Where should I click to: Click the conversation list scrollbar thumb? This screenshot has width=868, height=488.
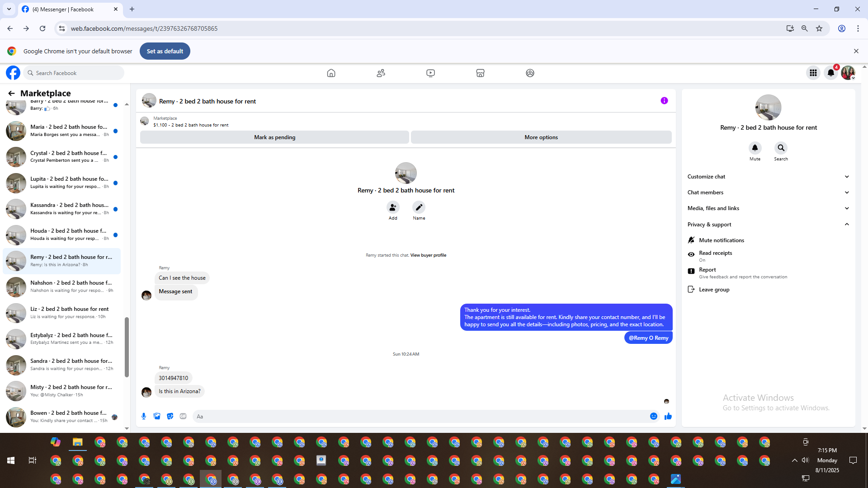(127, 347)
